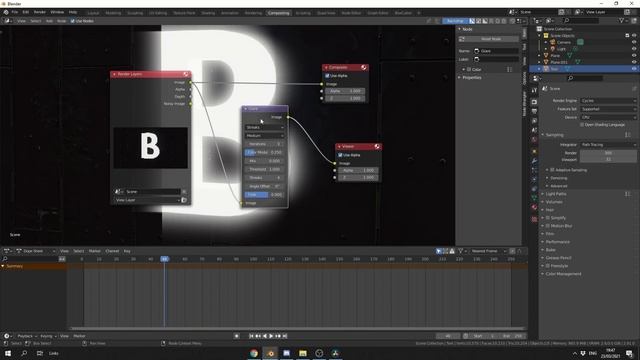Click the light icon beside Light in outliner
Image resolution: width=640 pixels, height=360 pixels.
553,49
